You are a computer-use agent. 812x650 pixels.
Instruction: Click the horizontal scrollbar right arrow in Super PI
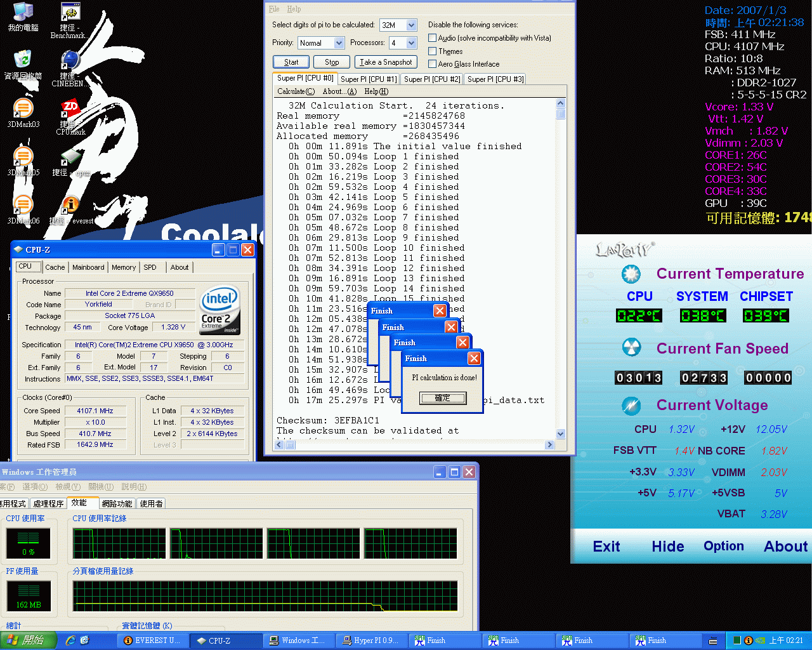[550, 445]
